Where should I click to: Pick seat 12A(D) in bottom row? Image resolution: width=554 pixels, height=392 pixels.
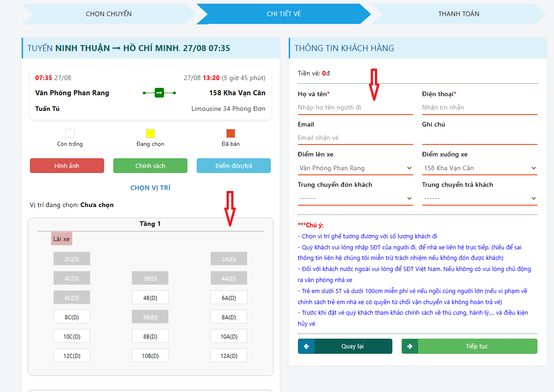click(229, 356)
